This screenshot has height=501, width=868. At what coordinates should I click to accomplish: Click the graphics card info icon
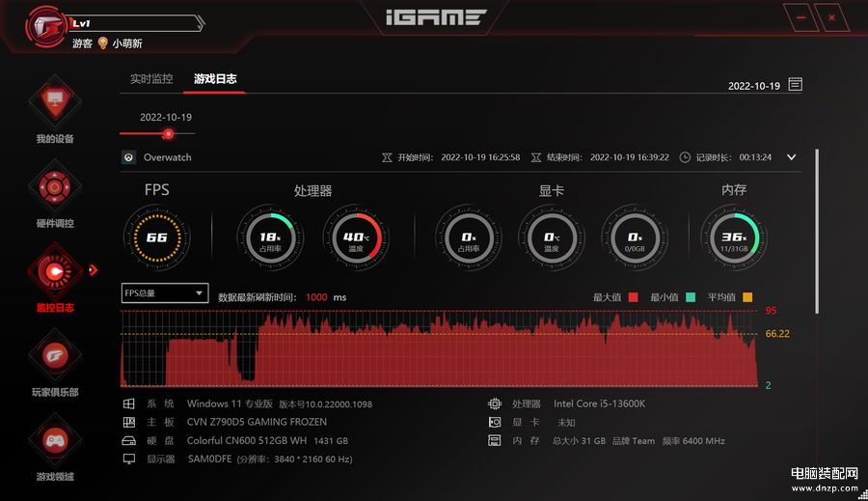tap(495, 422)
